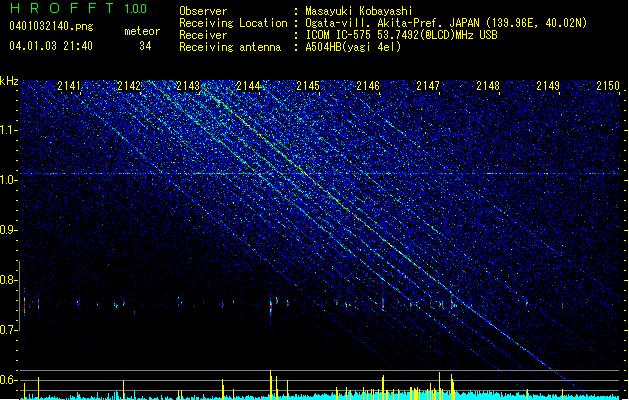Image resolution: width=629 pixels, height=400 pixels.
Task: Click the location text Ogata-vill. Akita-Pref. JAPAN
Action: click(x=392, y=23)
